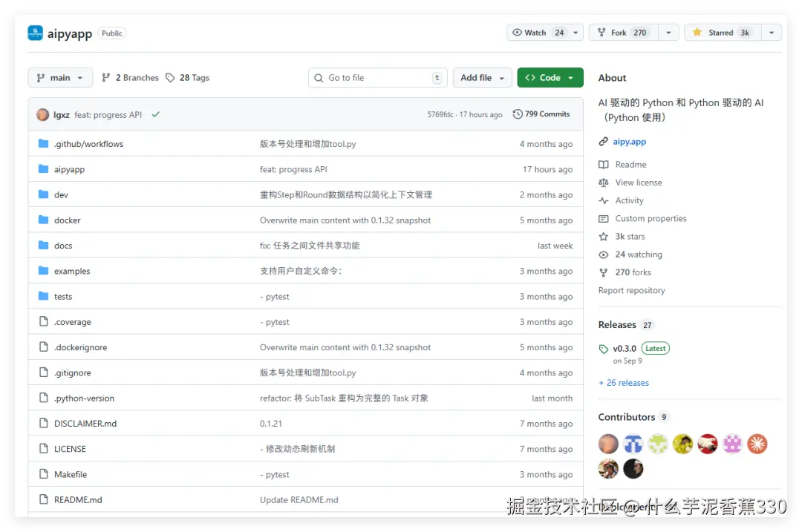This screenshot has width=802, height=532.
Task: Toggle the Starred button
Action: click(723, 33)
